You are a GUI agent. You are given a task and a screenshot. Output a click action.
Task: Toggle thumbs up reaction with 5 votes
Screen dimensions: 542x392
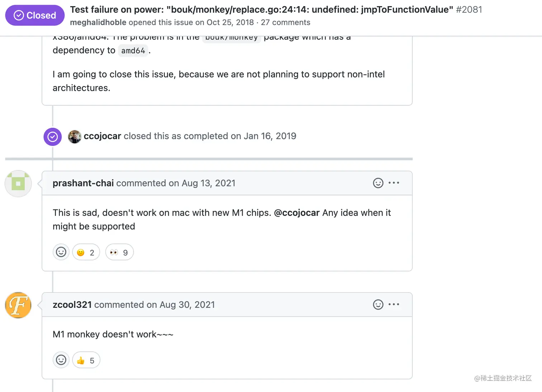click(x=86, y=360)
